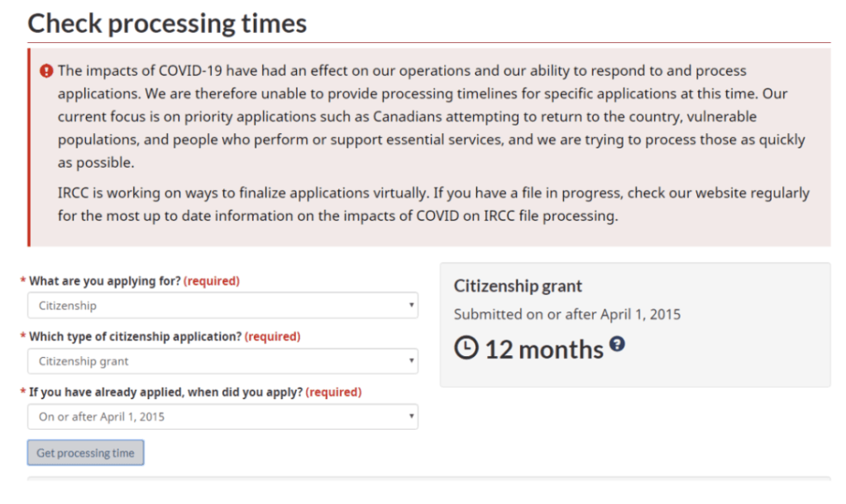The image size is (846, 504).
Task: Click '(required)' next to citizenship application type
Action: pos(273,337)
